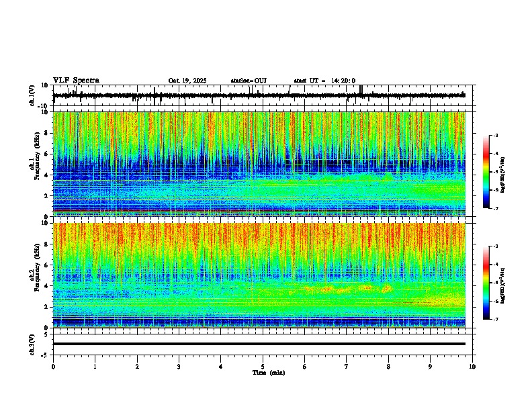The image size is (532, 411).
Task: Click the ch.1 spectrogram color bar
Action: click(x=486, y=172)
